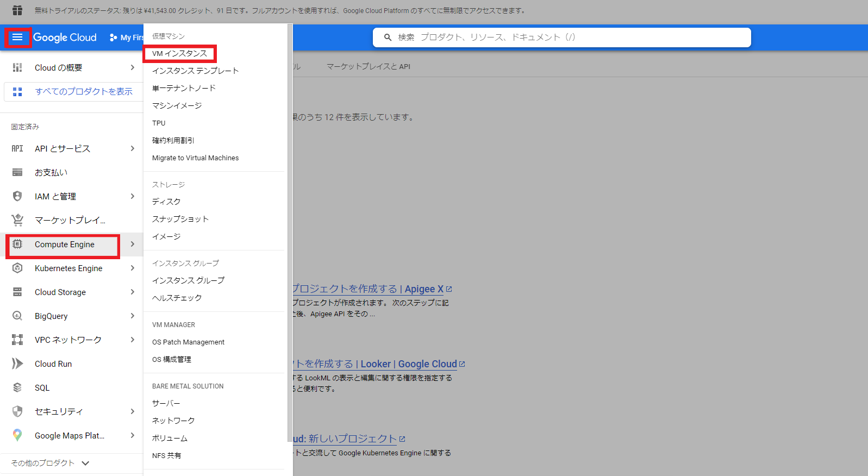
Task: Open the 新しいプロジェクト link
Action: point(349,439)
